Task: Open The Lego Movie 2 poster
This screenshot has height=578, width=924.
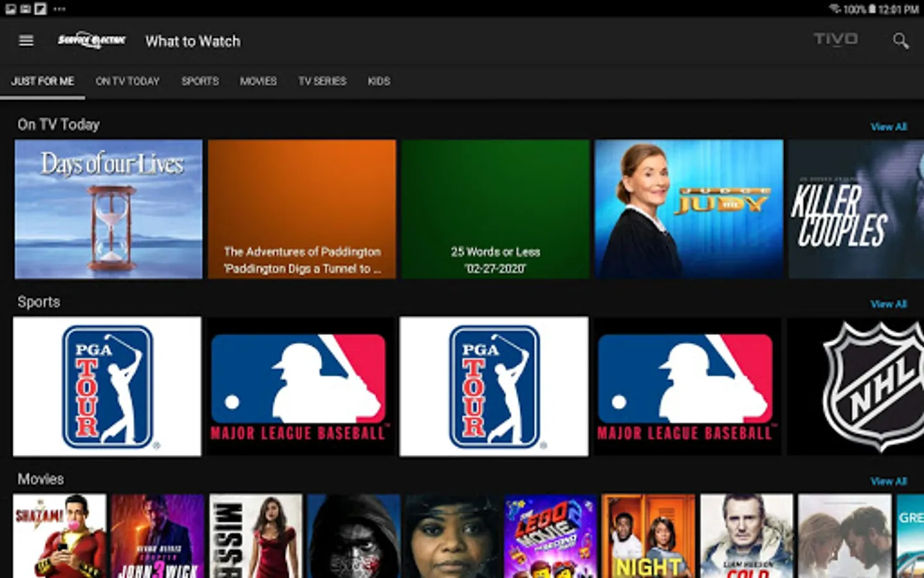Action: point(550,536)
